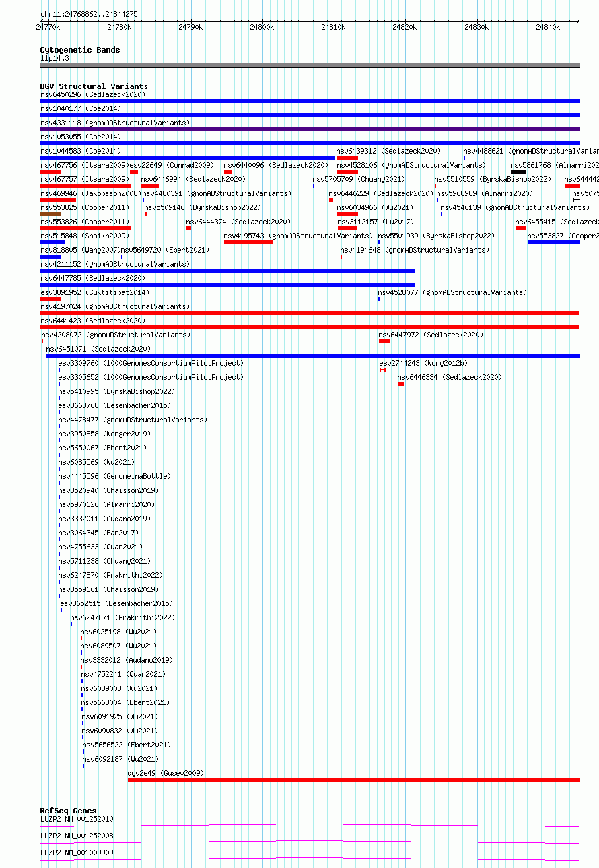Select nsv4528106 (gnomADStructuralVariants) label

point(411,165)
